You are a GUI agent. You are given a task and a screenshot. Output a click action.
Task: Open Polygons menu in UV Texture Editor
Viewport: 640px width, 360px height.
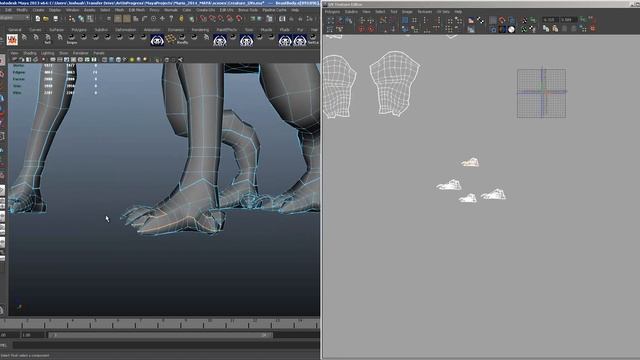click(332, 12)
